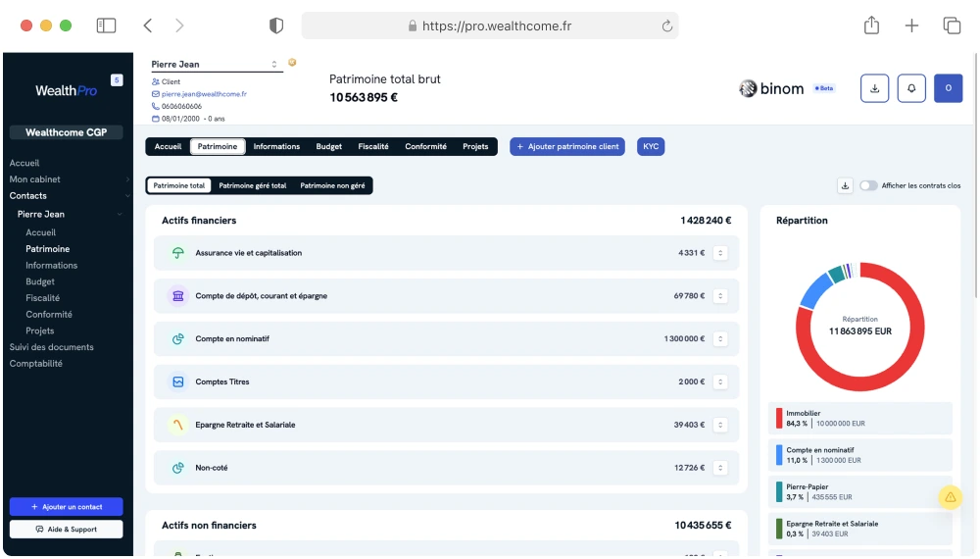Open the Conformité top tab
Image resolution: width=980 pixels, height=559 pixels.
(x=425, y=146)
